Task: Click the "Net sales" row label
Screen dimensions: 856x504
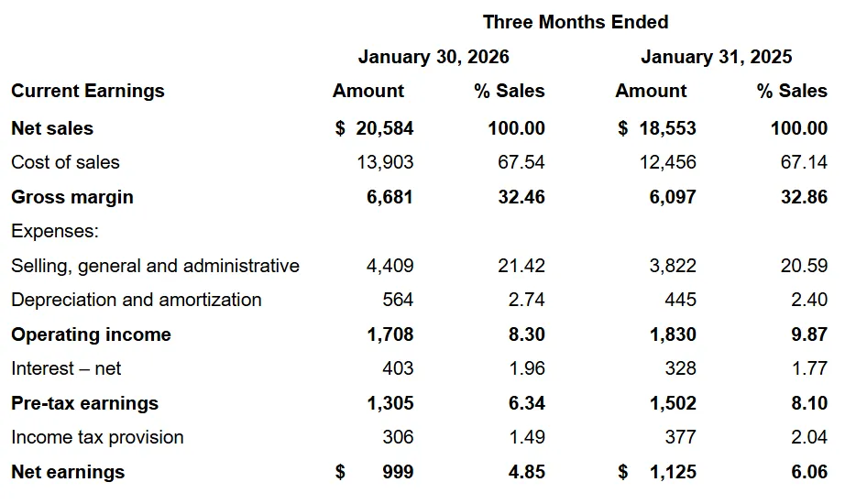Action: [52, 128]
